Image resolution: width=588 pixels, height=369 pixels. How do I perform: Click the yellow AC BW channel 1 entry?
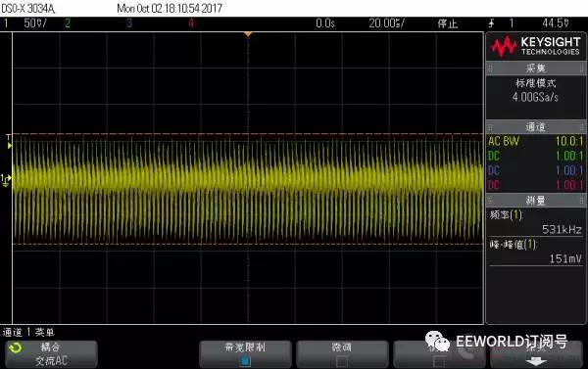[536, 141]
